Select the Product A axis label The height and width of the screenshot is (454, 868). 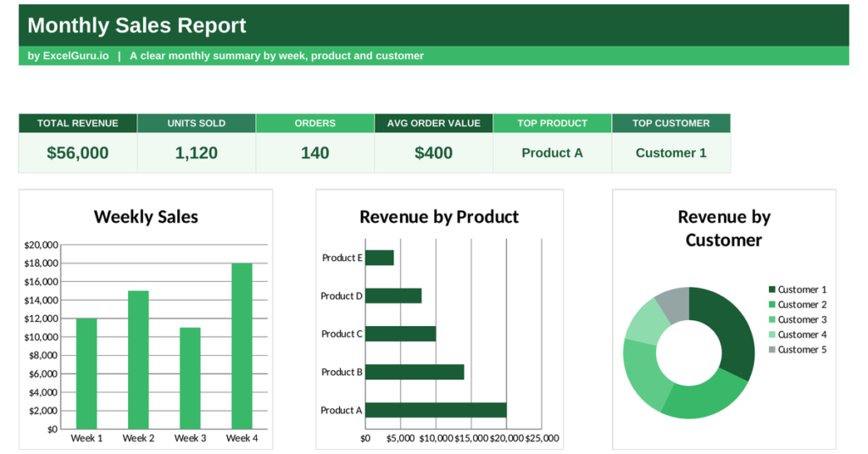click(x=342, y=410)
